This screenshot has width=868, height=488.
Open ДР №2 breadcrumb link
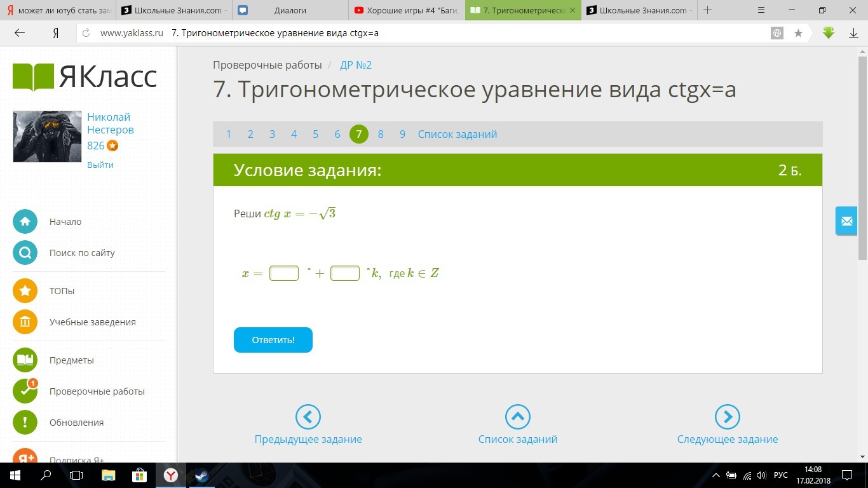356,65
